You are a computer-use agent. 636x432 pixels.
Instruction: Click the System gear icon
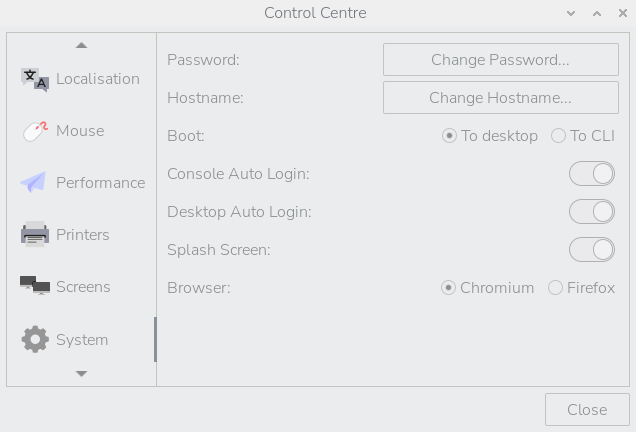(35, 340)
